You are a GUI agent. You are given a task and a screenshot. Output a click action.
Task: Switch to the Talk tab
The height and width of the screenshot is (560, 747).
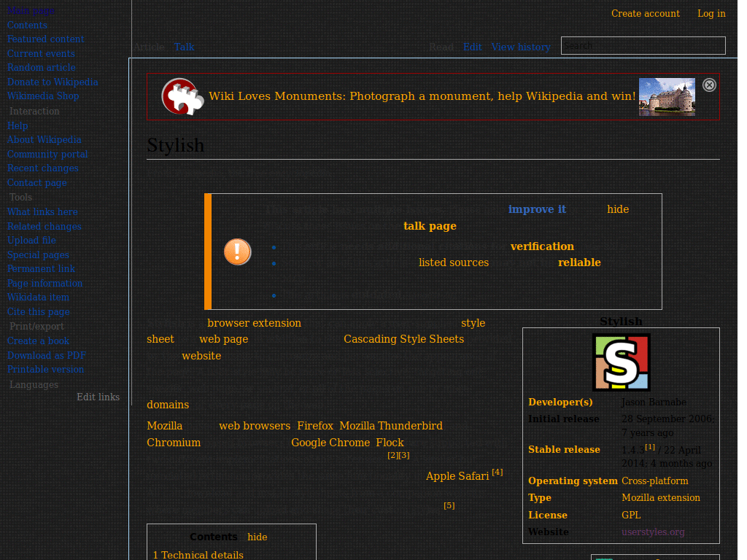(184, 47)
